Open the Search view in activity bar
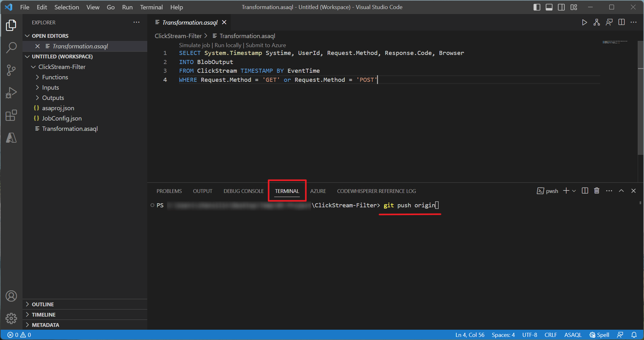 11,47
